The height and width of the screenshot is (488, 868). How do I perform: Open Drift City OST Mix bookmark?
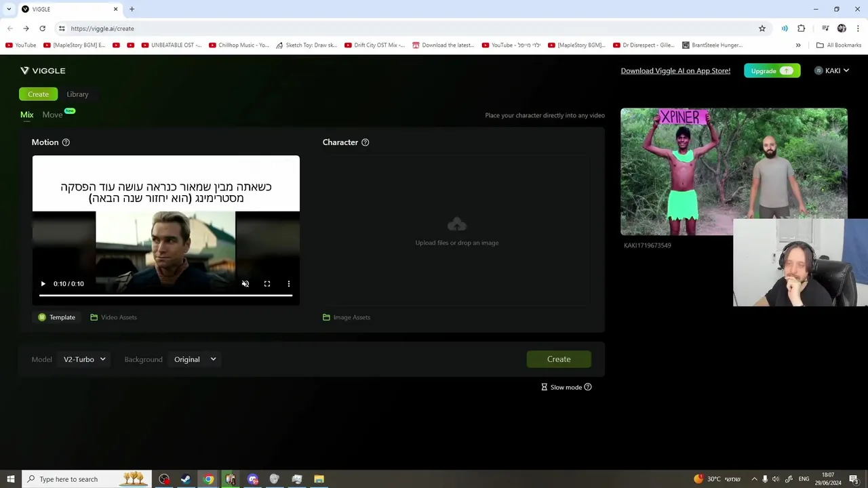click(374, 45)
